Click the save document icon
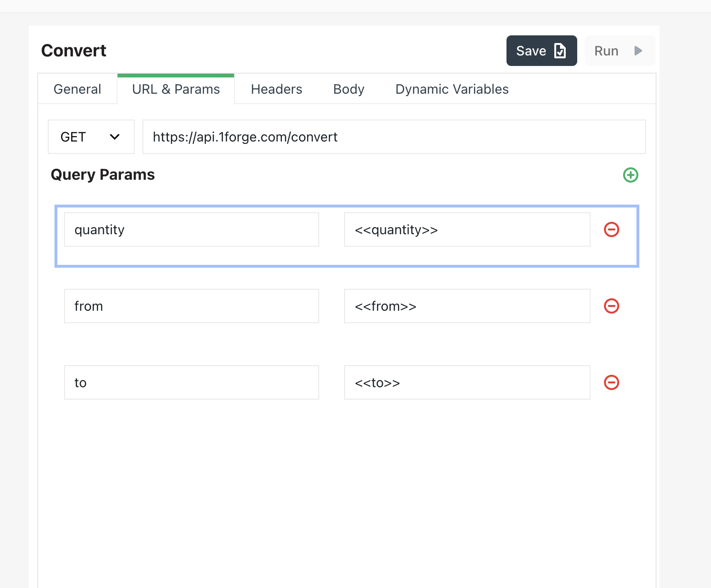 click(x=560, y=50)
